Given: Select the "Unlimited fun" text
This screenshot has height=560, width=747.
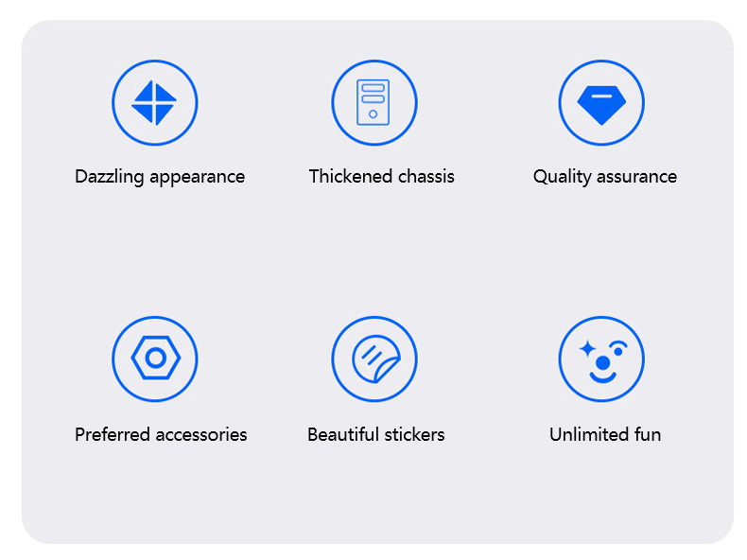Looking at the screenshot, I should (604, 435).
